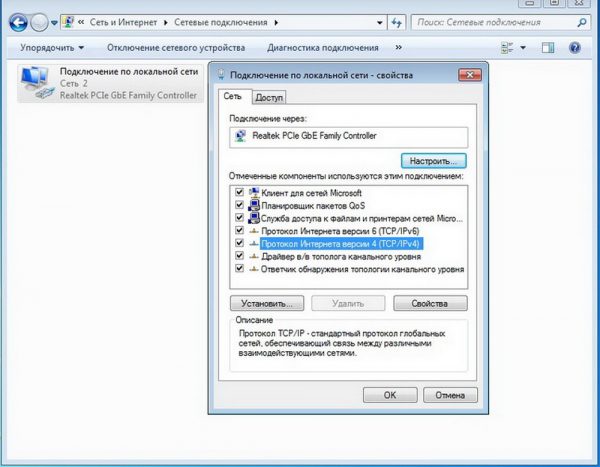The width and height of the screenshot is (600, 467).
Task: Click icon of 'Драйвер в/в тополога'
Action: (x=254, y=256)
